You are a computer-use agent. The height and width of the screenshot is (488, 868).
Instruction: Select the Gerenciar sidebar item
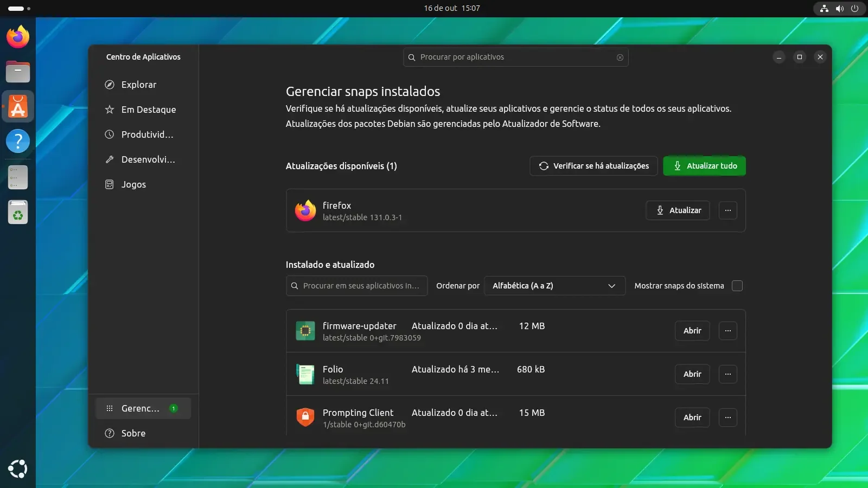pyautogui.click(x=143, y=408)
